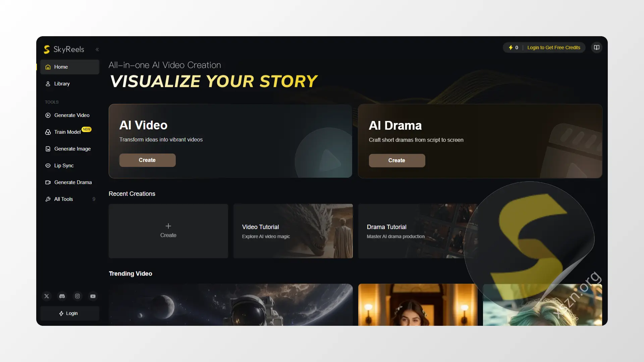The width and height of the screenshot is (644, 362).
Task: Open the Library section
Action: click(70, 84)
